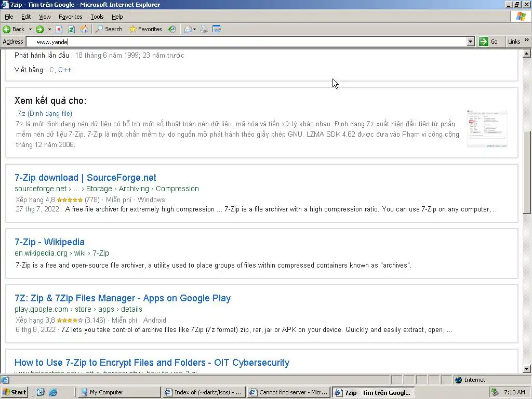Click the scrollbar up arrow

(527, 54)
